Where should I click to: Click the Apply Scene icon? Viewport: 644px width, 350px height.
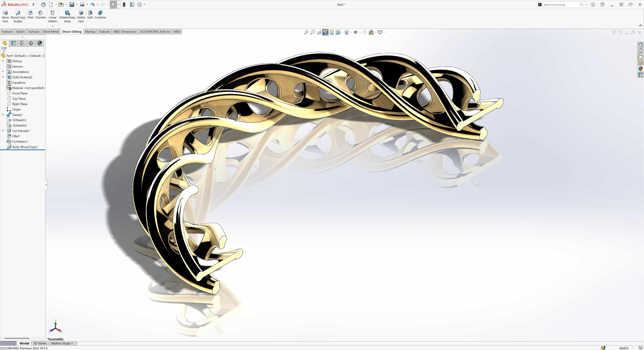click(371, 32)
